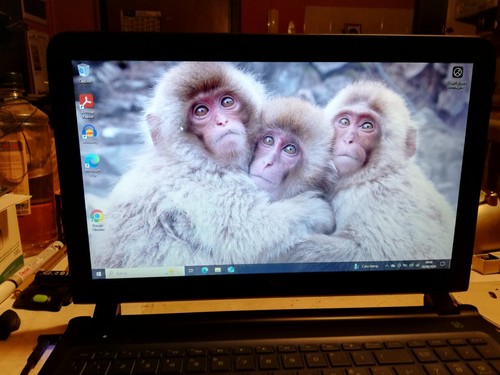This screenshot has width=500, height=375.
Task: Open File Explorer from the taskbar
Action: coord(218,269)
